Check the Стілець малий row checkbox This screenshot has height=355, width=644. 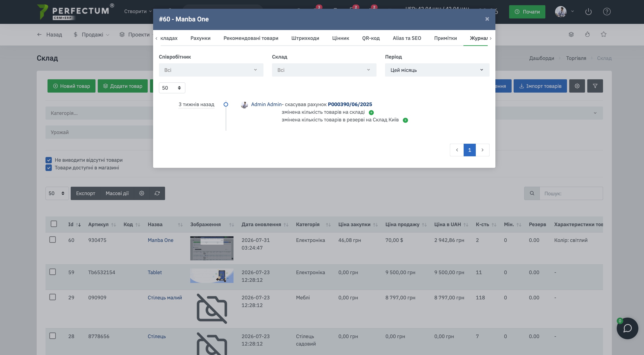point(52,297)
